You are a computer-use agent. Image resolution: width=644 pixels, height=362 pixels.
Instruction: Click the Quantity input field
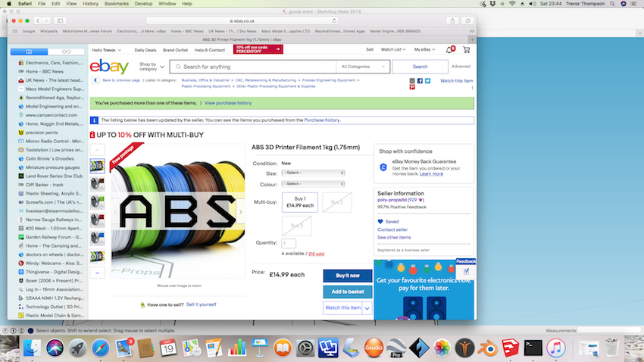pos(289,243)
